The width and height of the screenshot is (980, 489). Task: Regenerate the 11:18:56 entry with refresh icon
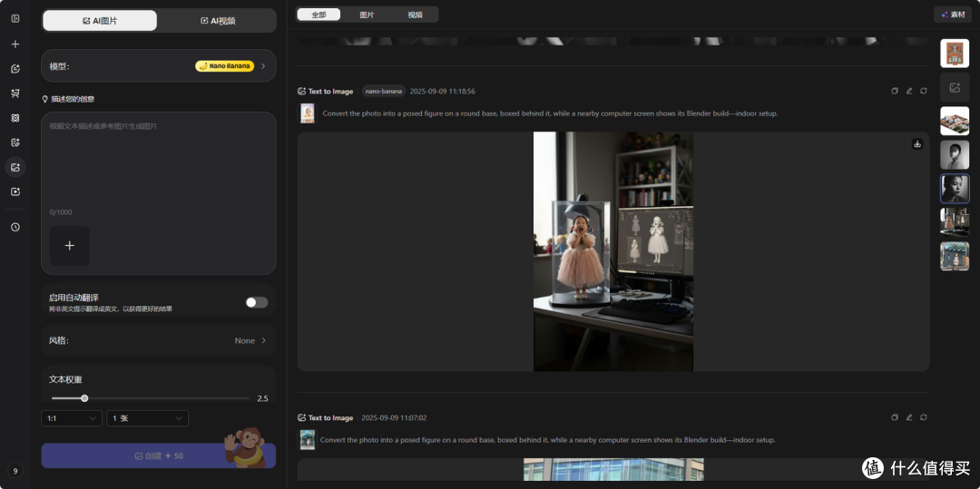924,92
